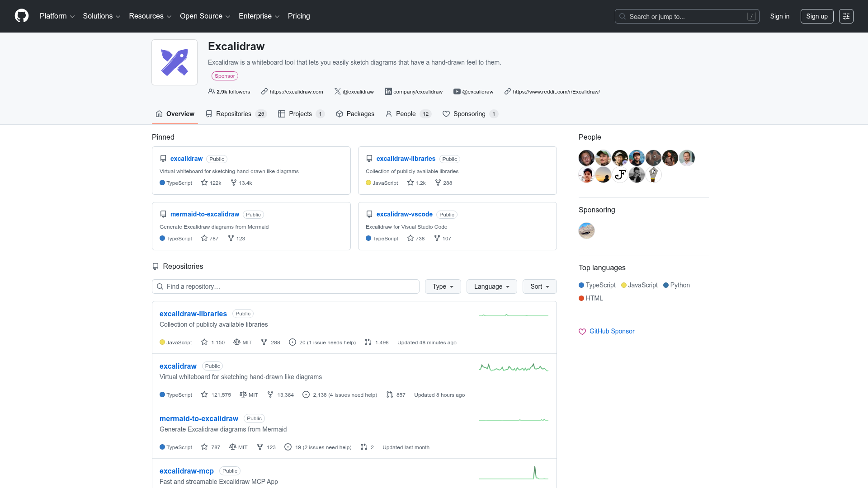Click the first avatar in the People section
The height and width of the screenshot is (488, 868).
[x=586, y=158]
